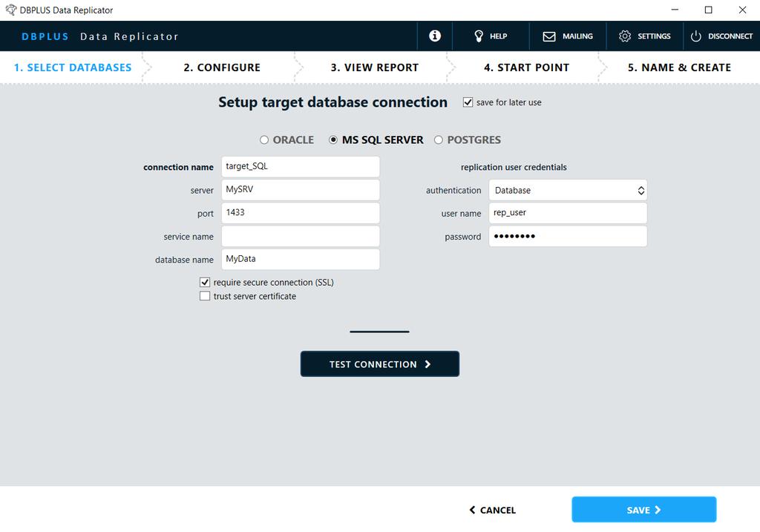Select the ORACLE radio button
Viewport: 760px width, 532px height.
264,140
